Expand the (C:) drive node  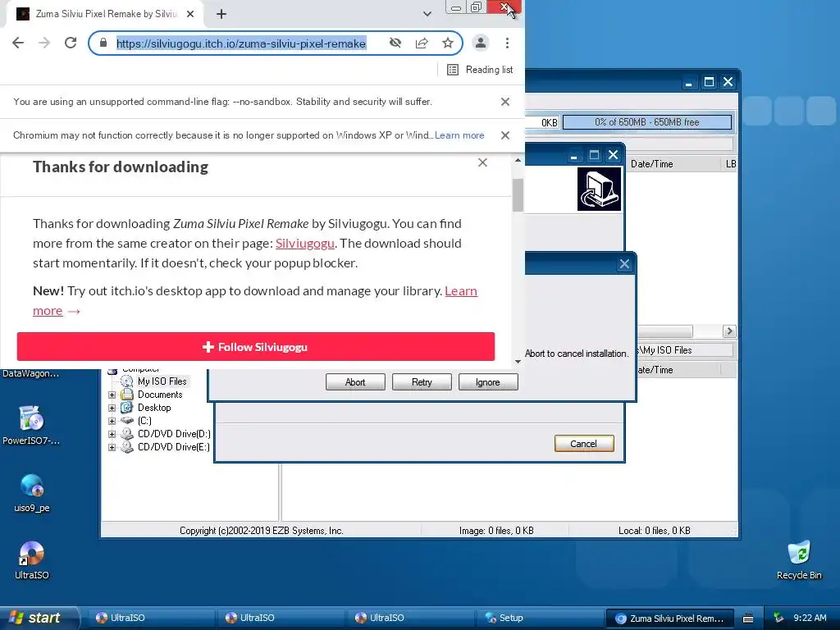tap(112, 421)
